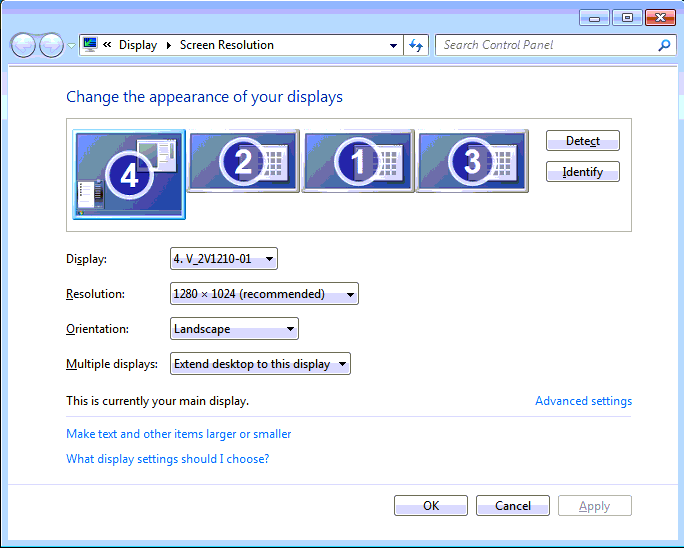Open the Display dropdown showing 4. V_2V1210-01
The width and height of the screenshot is (684, 548).
224,259
